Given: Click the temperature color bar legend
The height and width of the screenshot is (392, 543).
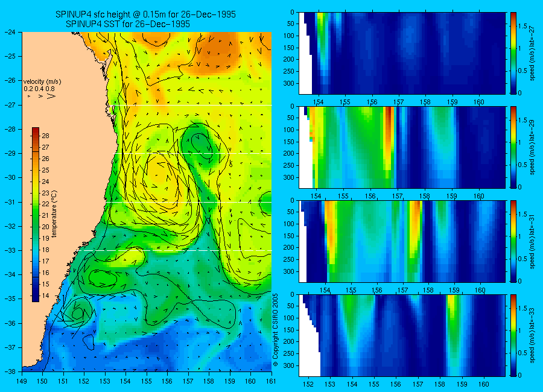Looking at the screenshot, I should tap(36, 215).
